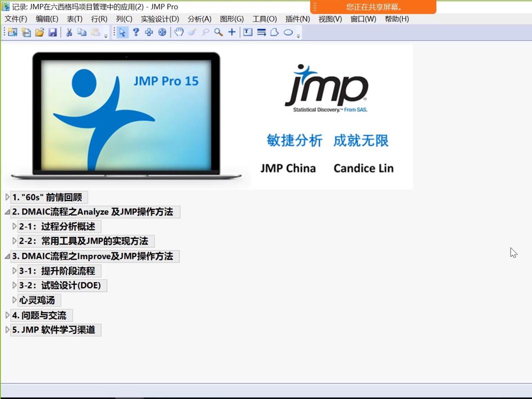Click the 5. JMP 软件学习渠道 title

pos(56,330)
